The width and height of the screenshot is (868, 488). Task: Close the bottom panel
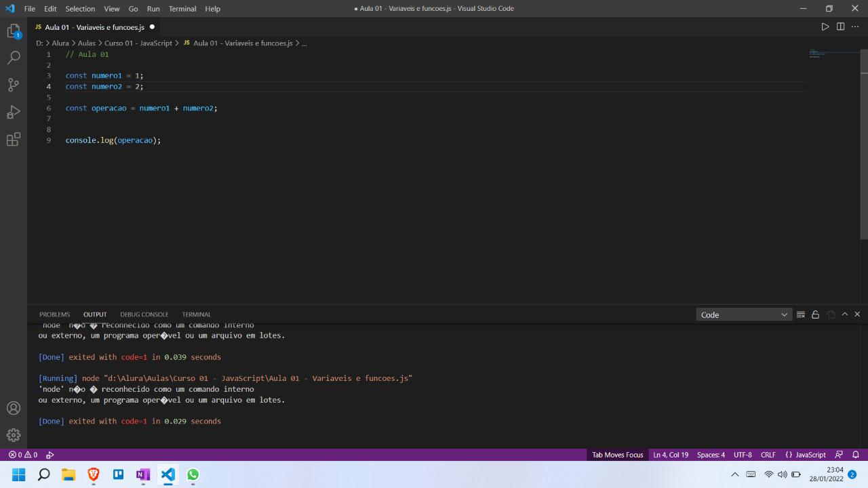(857, 314)
